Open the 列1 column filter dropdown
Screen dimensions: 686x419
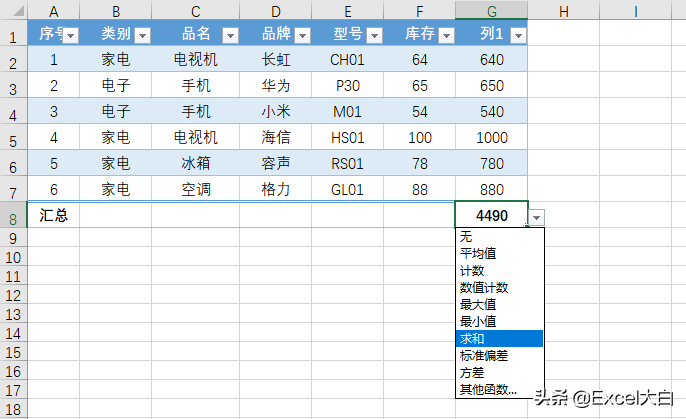[518, 35]
